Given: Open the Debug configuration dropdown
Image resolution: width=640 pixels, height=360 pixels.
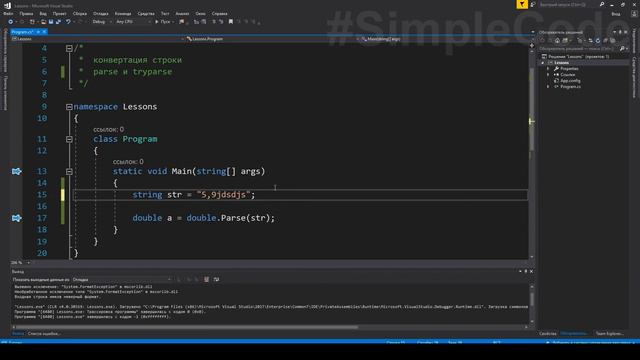Looking at the screenshot, I should 102,22.
